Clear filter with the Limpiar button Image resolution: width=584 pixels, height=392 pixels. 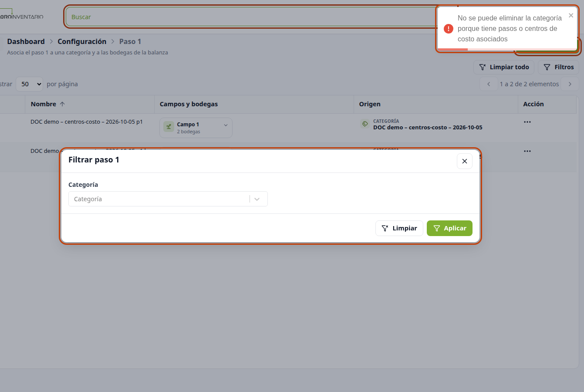tap(399, 228)
